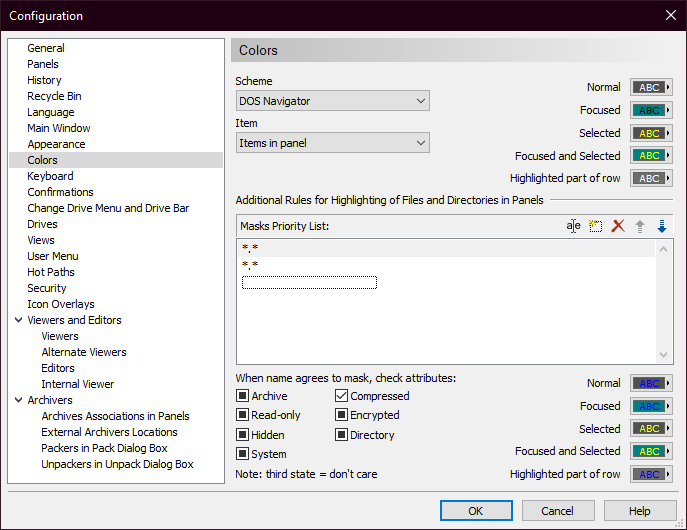Viewport: 687px width, 530px height.
Task: Open the Scheme dropdown showing DOS Navigator
Action: (332, 101)
